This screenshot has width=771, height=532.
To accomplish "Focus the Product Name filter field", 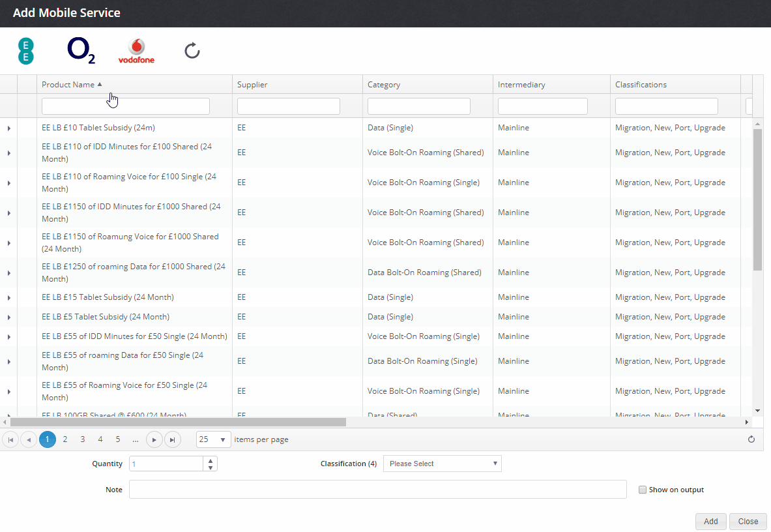I will [125, 106].
